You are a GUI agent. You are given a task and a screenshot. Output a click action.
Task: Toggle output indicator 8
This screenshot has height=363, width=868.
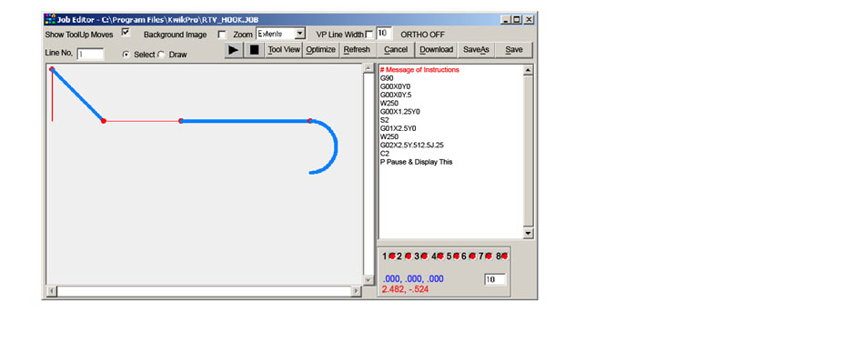click(504, 257)
